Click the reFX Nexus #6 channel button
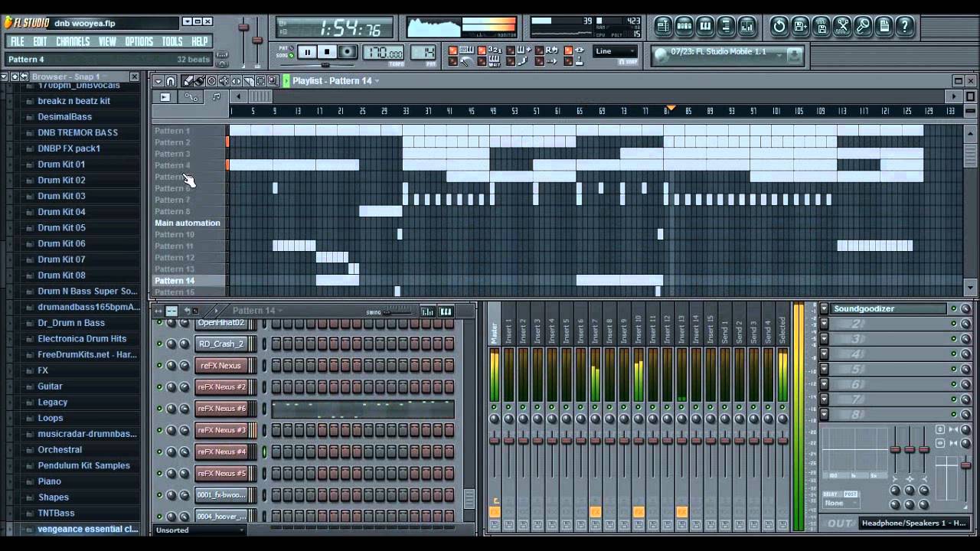Screen dimensions: 980x551 tap(221, 409)
